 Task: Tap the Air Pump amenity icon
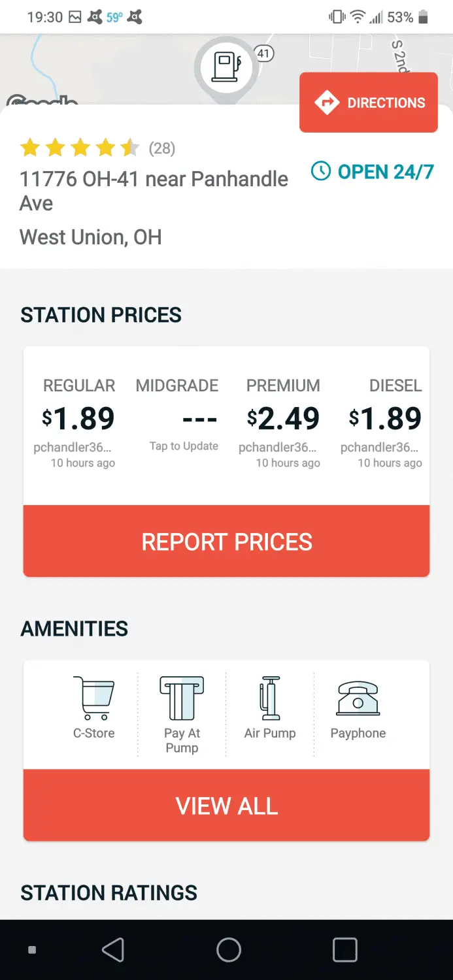[270, 698]
